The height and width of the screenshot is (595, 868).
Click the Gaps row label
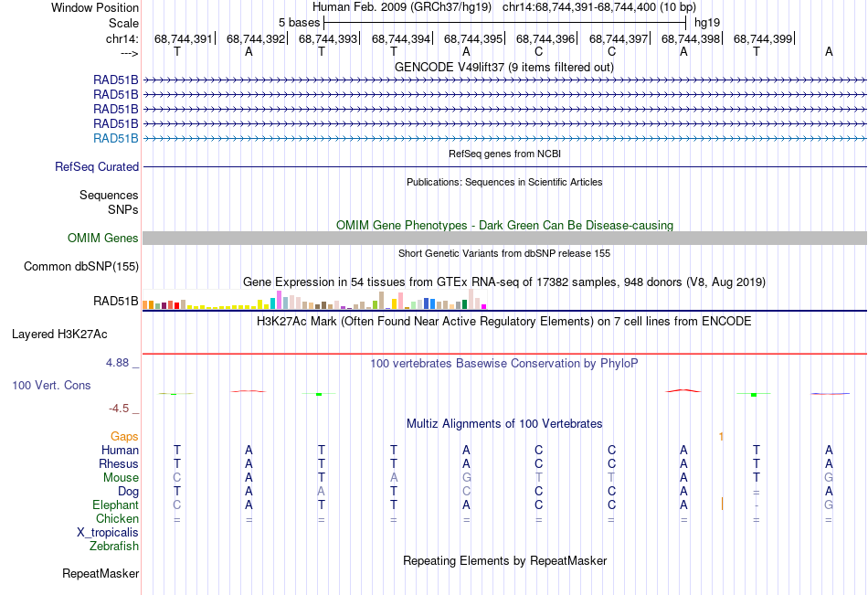click(x=124, y=437)
